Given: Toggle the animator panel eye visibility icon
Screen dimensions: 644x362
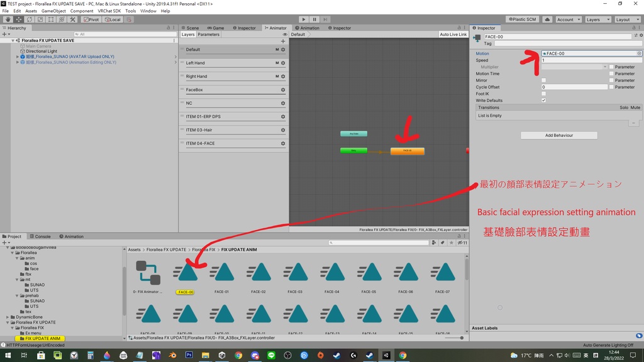Looking at the screenshot, I should (285, 35).
